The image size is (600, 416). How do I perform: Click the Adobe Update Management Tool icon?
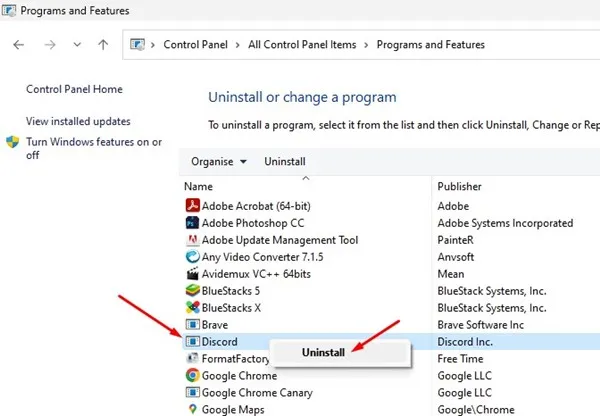(192, 240)
